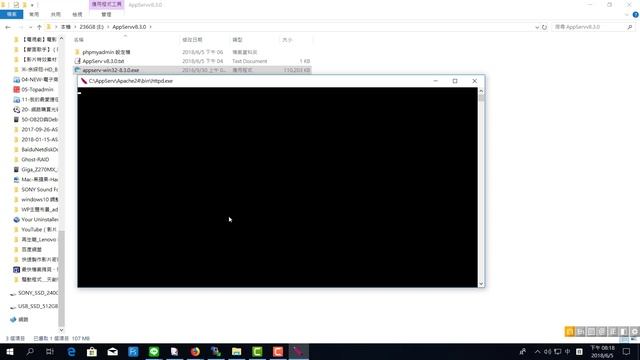Screen dimensions: 640x360
Task: Select the Network item in navigation pane
Action: click(x=24, y=320)
